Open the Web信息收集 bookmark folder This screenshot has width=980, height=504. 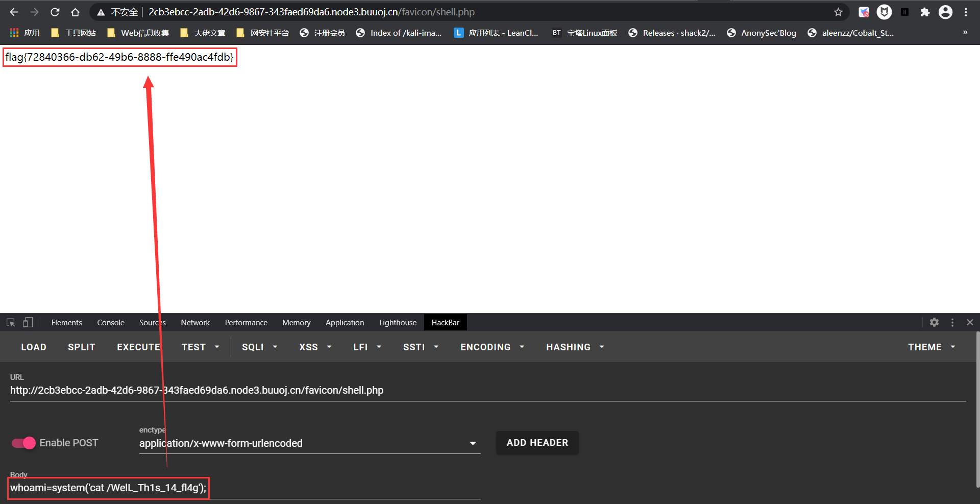tap(138, 33)
